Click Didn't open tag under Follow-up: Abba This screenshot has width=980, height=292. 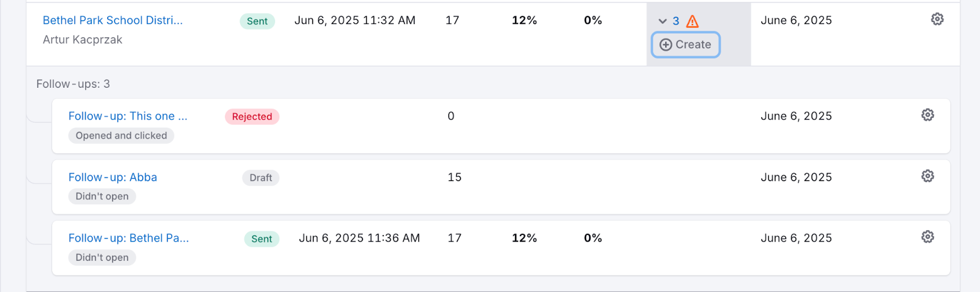pyautogui.click(x=102, y=196)
